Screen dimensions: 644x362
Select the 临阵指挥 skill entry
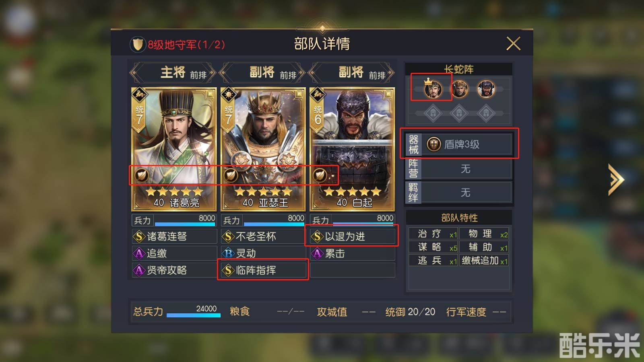click(263, 270)
